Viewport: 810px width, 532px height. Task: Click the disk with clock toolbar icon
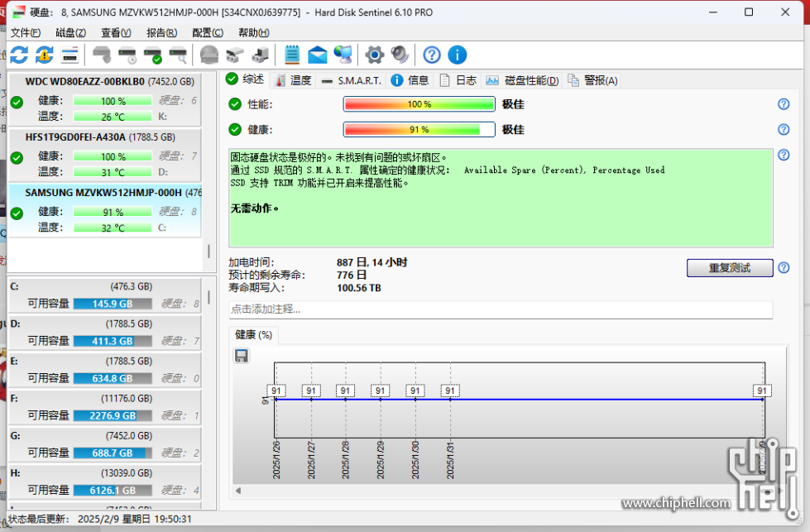point(127,55)
